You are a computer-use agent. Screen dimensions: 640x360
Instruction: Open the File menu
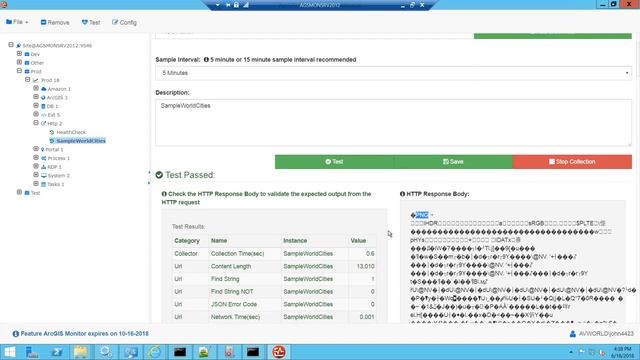pyautogui.click(x=17, y=22)
